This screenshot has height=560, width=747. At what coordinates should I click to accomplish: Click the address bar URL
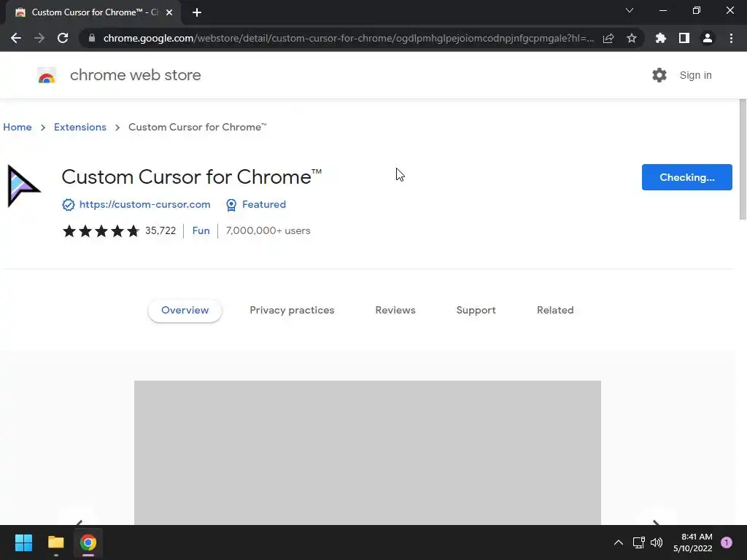(349, 38)
